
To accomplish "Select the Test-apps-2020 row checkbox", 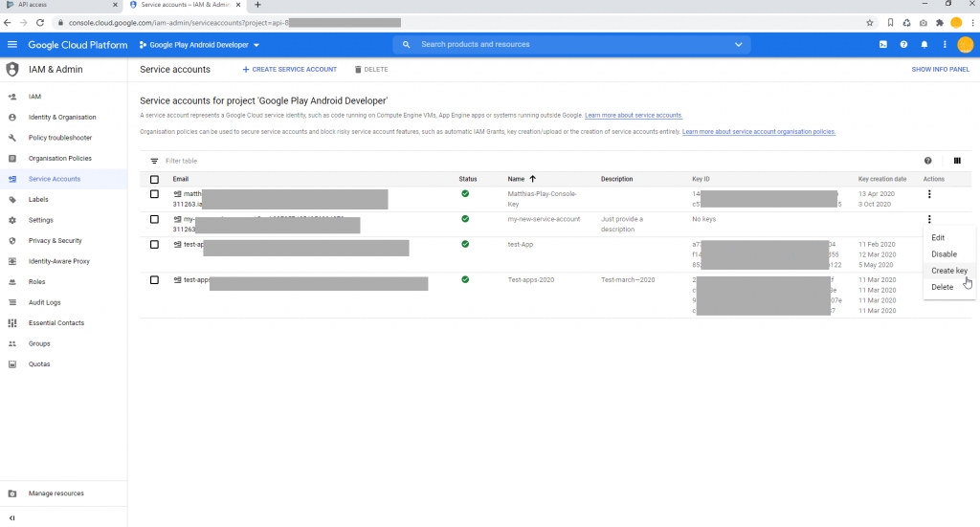I will point(154,279).
